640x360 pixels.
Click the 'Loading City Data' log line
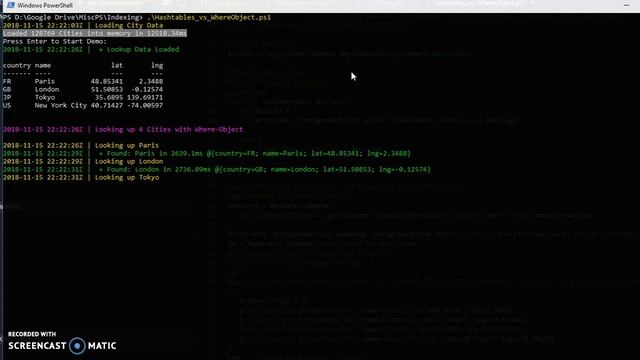(x=83, y=25)
